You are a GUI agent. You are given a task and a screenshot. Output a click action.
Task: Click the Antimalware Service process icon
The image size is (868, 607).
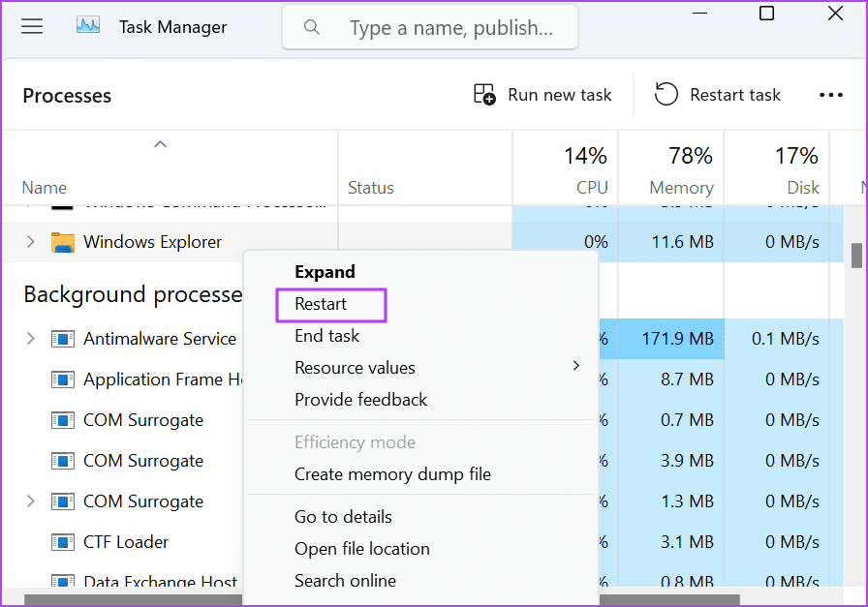click(65, 339)
